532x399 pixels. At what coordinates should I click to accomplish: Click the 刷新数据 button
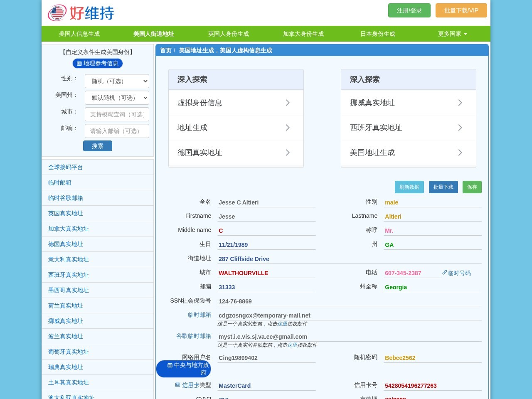point(409,187)
